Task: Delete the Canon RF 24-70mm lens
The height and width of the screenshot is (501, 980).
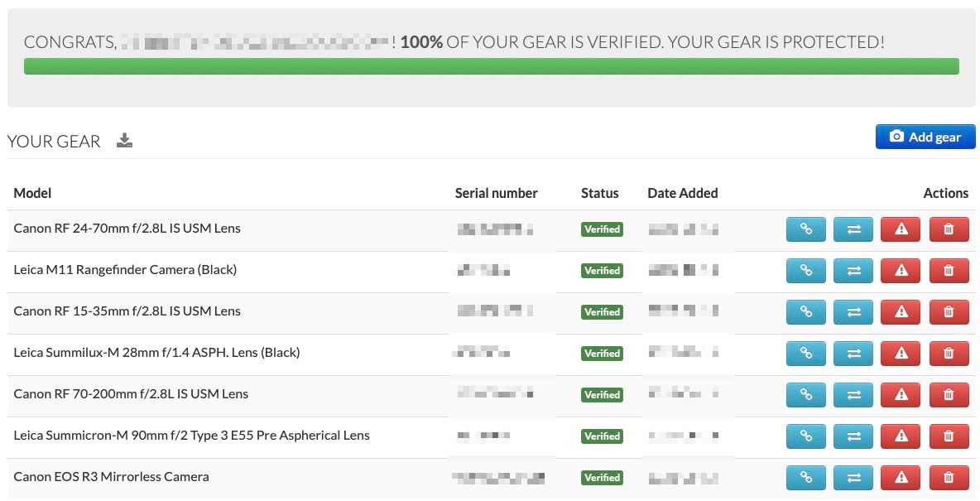Action: tap(949, 229)
